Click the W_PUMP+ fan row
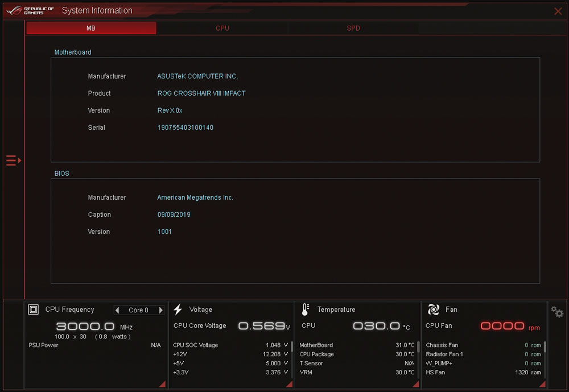The height and width of the screenshot is (392, 569). (483, 364)
